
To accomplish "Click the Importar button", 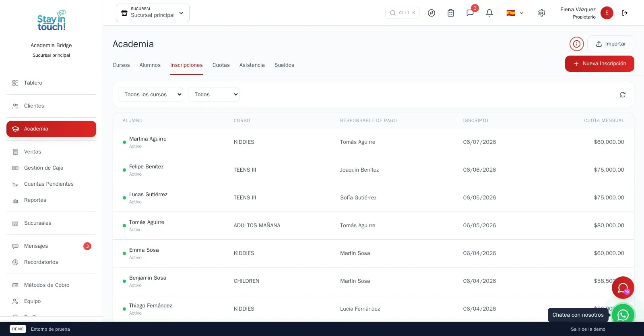I will coord(611,44).
